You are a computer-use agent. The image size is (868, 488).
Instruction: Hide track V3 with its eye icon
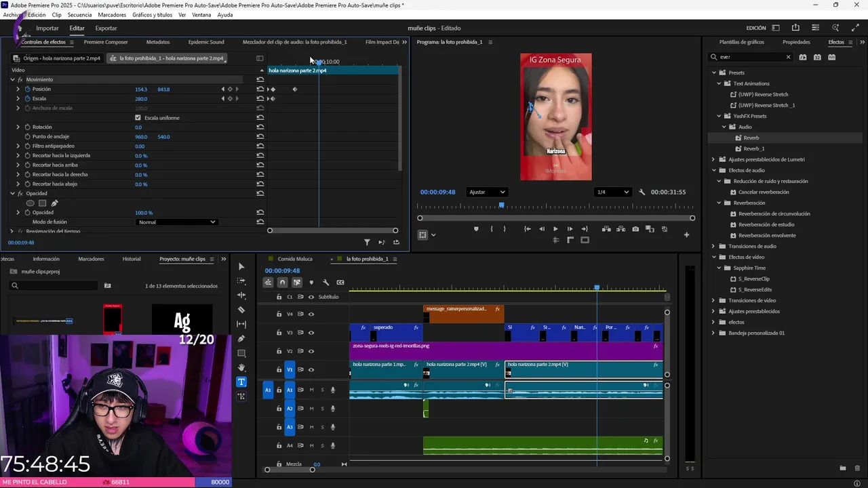[x=311, y=333]
